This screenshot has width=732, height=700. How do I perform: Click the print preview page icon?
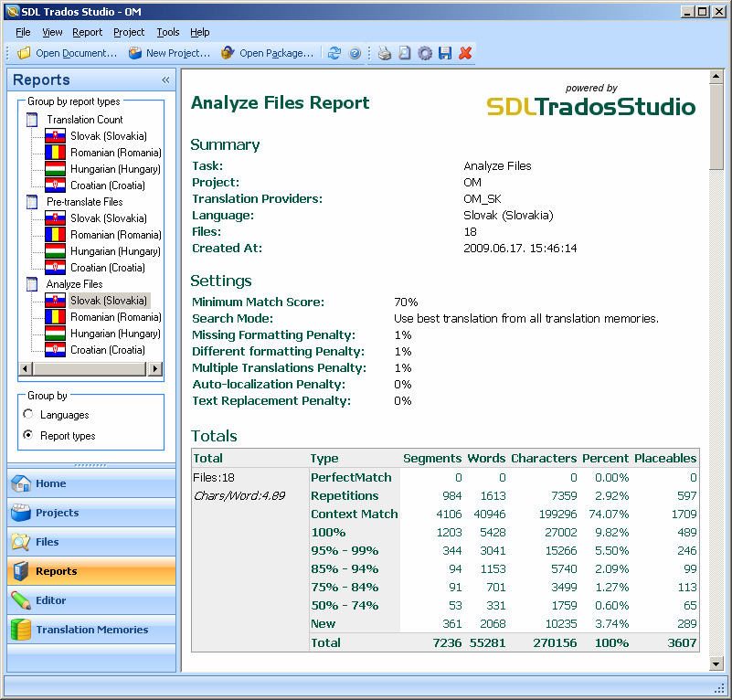pyautogui.click(x=405, y=53)
